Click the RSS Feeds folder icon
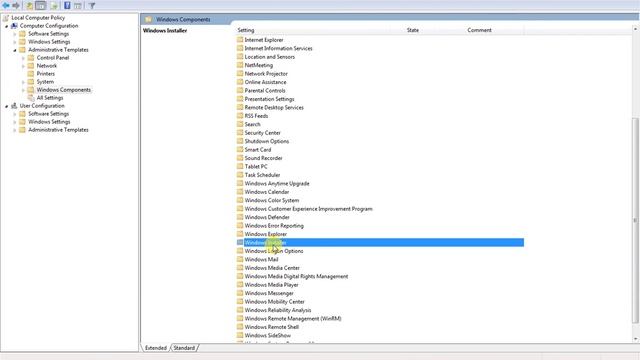Viewport: 640px width, 360px height. coord(240,116)
